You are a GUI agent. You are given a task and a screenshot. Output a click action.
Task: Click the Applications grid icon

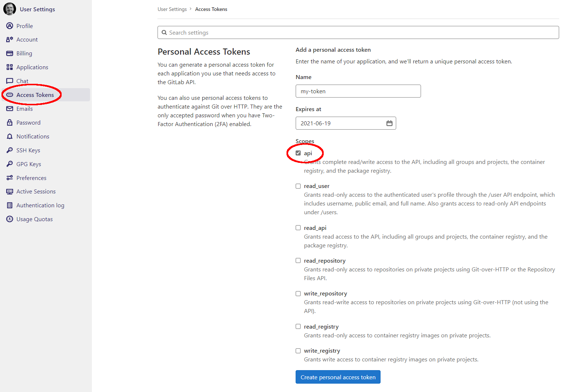click(x=9, y=67)
